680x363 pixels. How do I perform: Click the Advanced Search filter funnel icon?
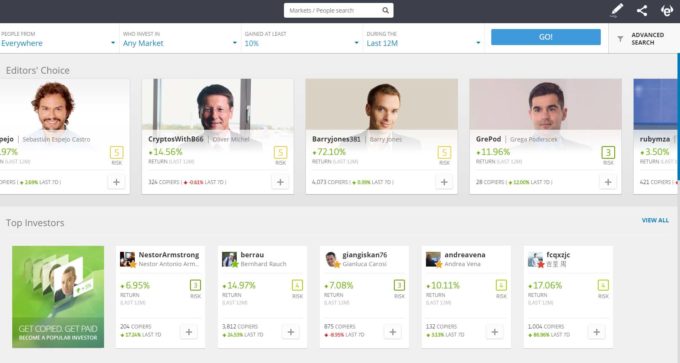pyautogui.click(x=620, y=39)
